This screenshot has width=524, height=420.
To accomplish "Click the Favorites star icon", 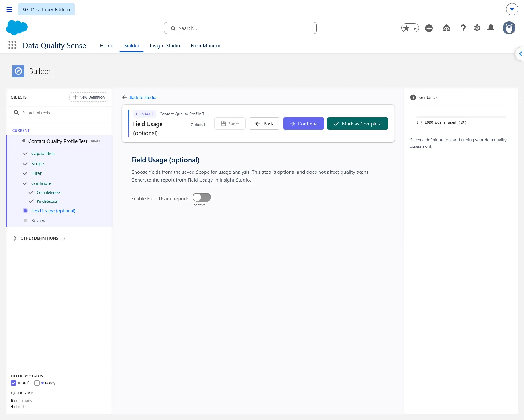I will point(406,28).
